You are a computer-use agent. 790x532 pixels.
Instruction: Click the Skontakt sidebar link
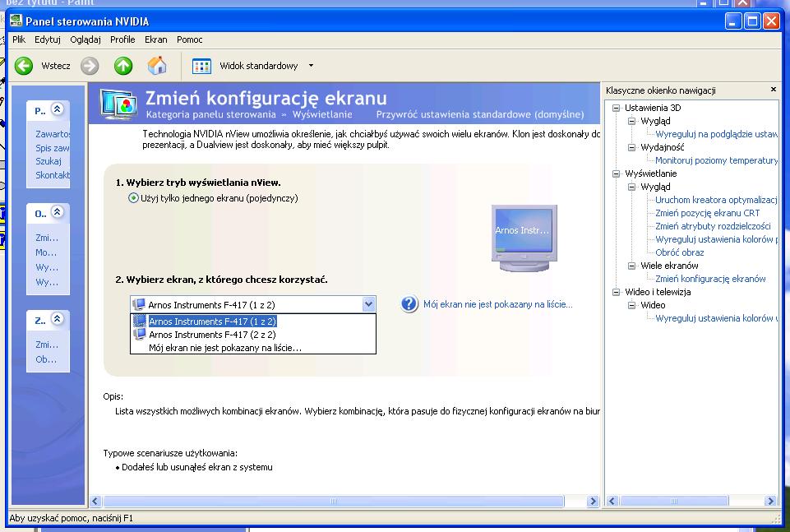click(53, 175)
